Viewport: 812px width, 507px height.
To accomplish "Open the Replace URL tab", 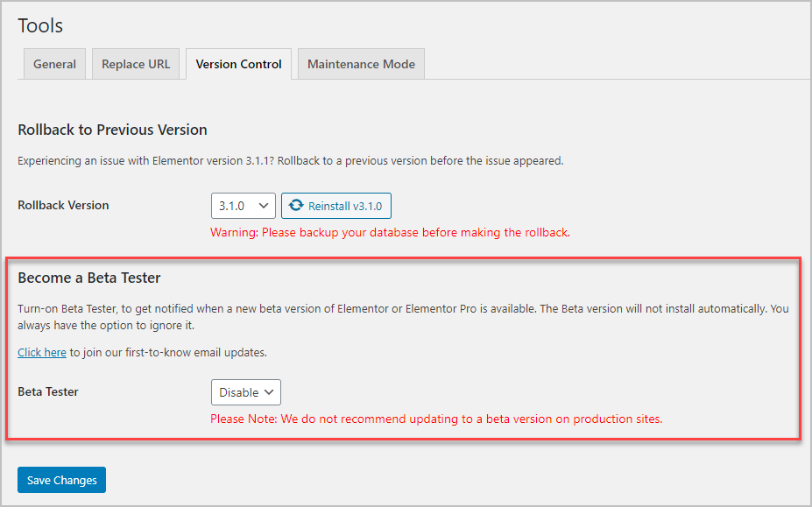I will 135,63.
